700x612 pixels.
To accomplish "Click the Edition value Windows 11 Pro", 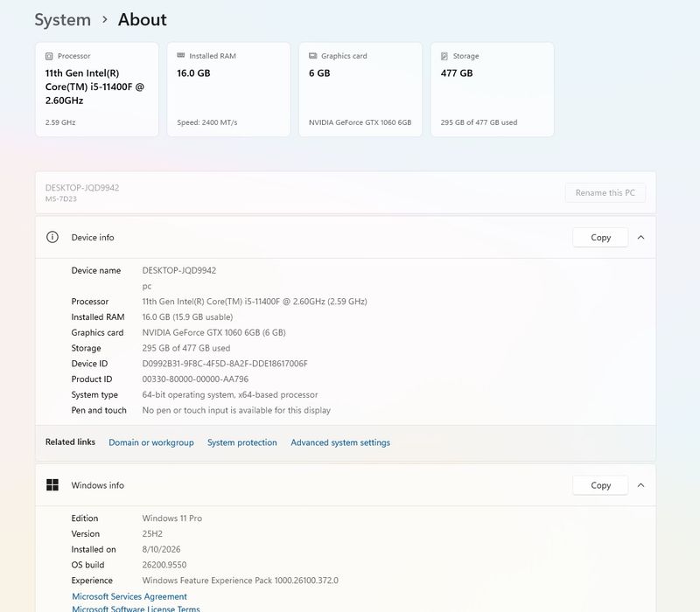I will [171, 518].
